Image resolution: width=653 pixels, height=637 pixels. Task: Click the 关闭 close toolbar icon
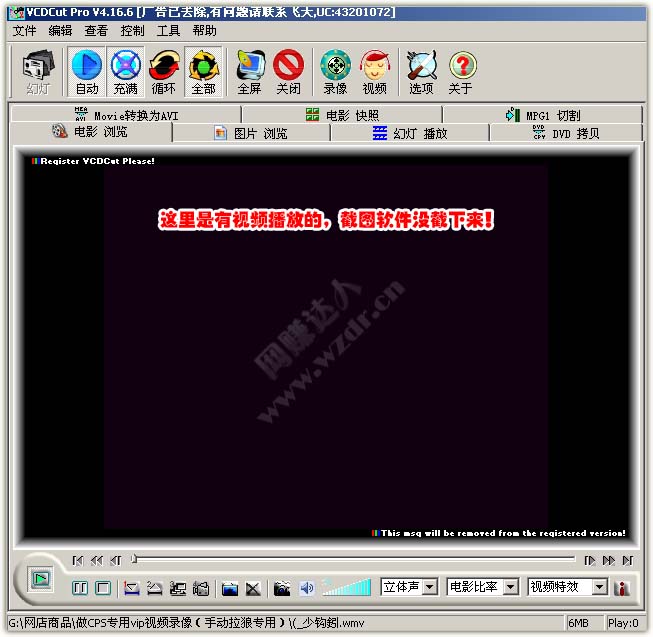coord(288,72)
